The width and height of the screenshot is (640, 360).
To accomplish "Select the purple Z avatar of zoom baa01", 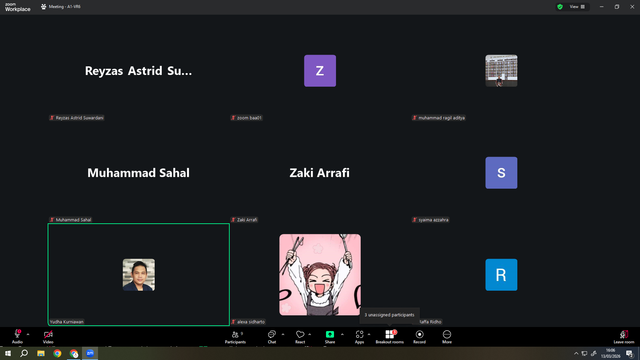I will [320, 71].
